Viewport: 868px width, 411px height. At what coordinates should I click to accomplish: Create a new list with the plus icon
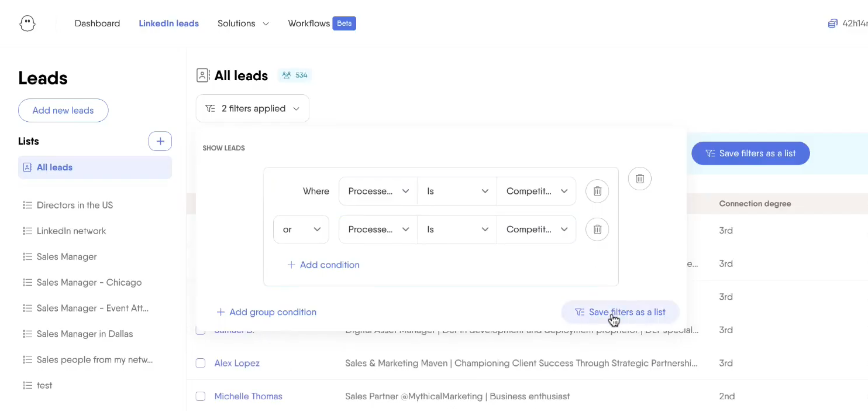click(x=160, y=141)
